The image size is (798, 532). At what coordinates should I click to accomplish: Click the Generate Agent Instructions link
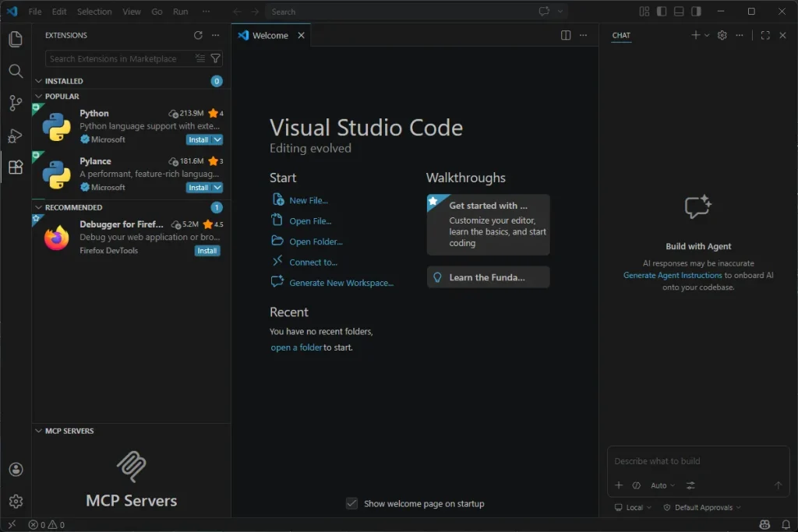click(x=673, y=275)
